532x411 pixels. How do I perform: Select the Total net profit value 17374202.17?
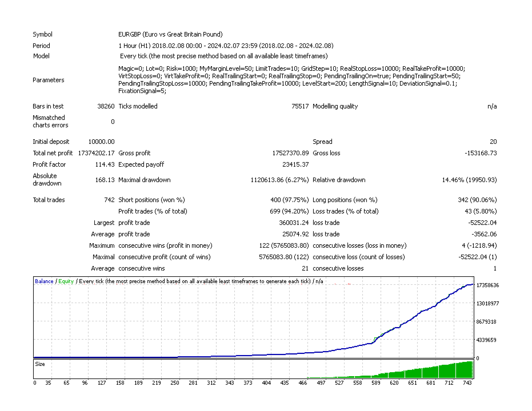pos(97,153)
